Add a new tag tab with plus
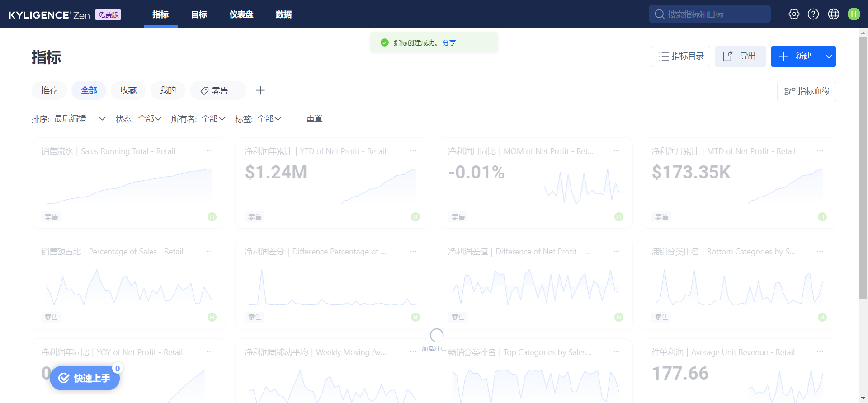 point(260,90)
